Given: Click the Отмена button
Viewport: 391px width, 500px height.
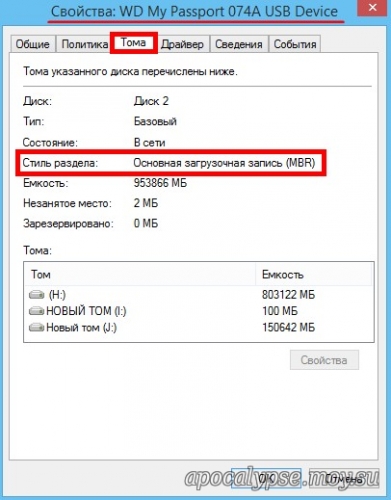Looking at the screenshot, I should point(343,479).
